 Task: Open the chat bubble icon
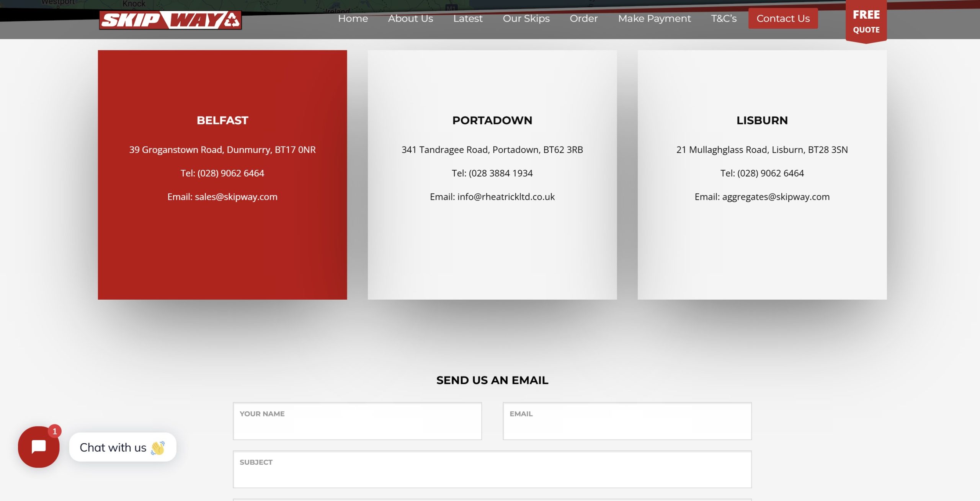click(39, 447)
